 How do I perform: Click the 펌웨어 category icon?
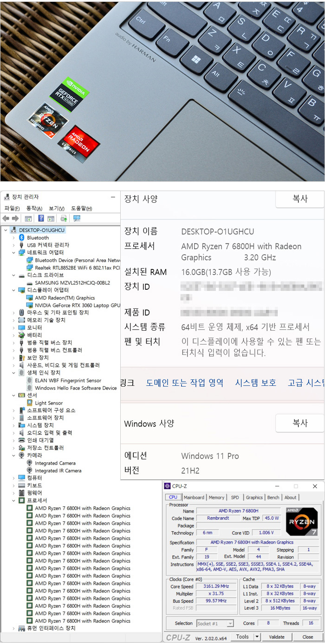pos(21,492)
